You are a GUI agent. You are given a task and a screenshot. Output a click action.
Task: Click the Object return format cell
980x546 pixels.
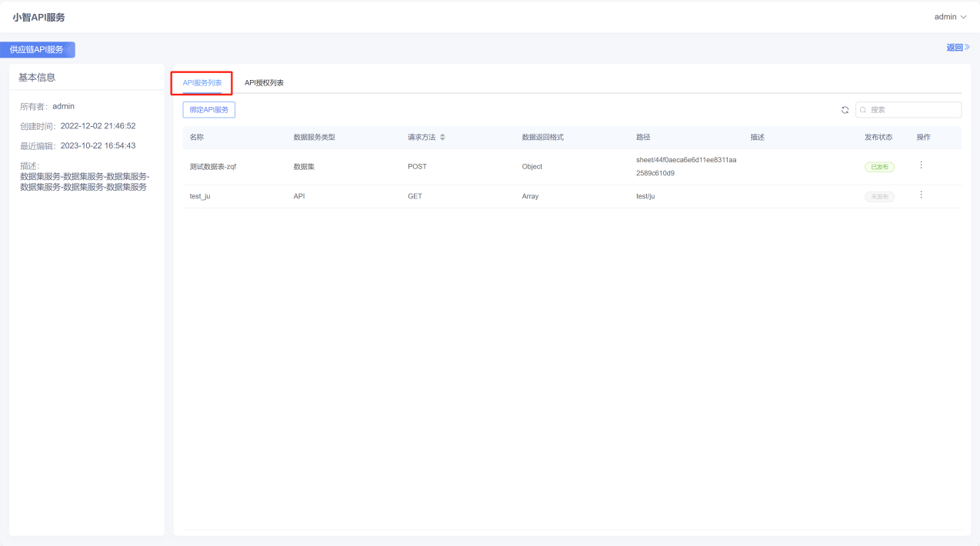point(532,166)
